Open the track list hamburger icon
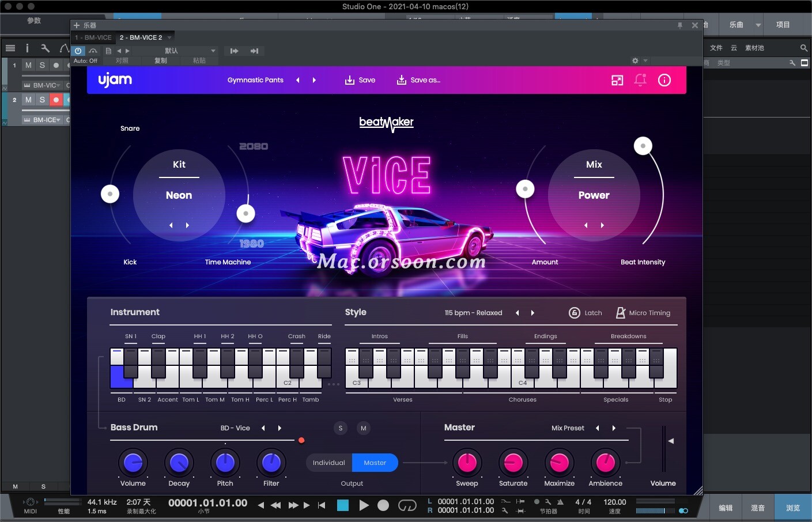Viewport: 812px width, 522px height. click(10, 48)
